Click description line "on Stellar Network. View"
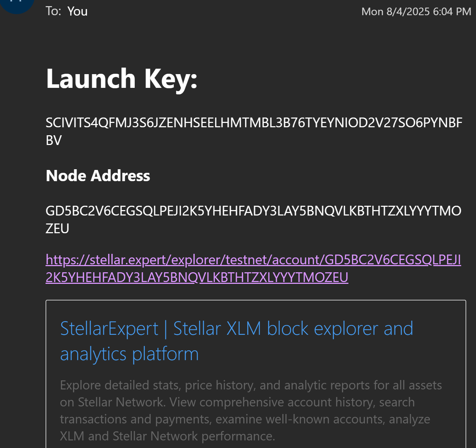 pyautogui.click(x=237, y=402)
